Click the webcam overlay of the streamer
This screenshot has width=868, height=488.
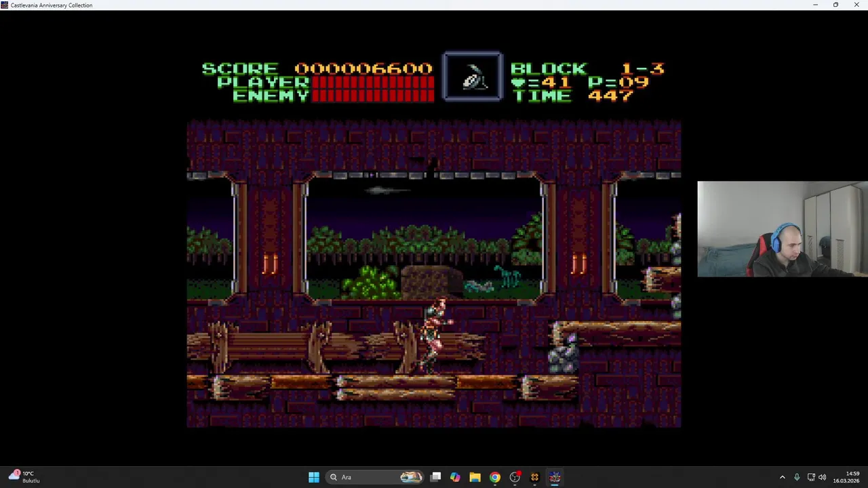783,229
